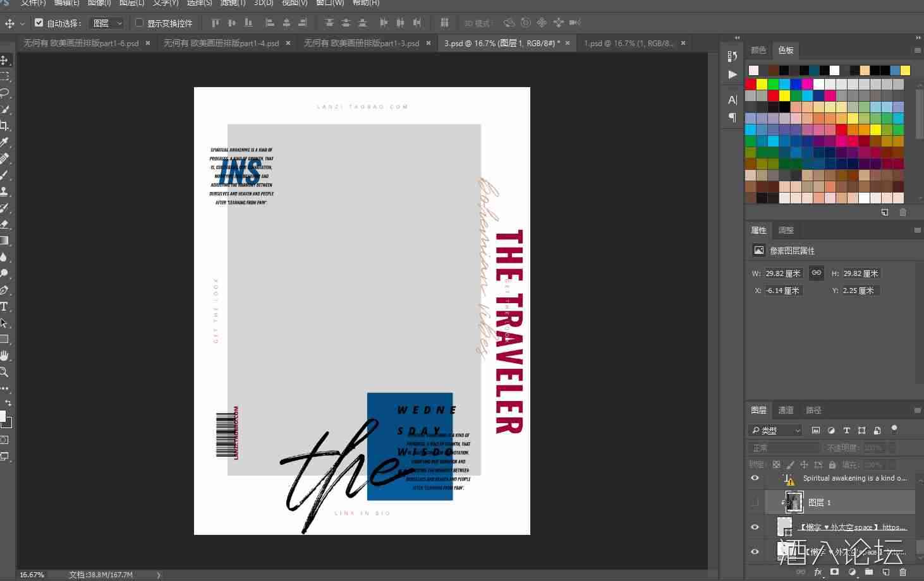924x581 pixels.
Task: Switch to the 通道 channels tab
Action: coord(786,410)
